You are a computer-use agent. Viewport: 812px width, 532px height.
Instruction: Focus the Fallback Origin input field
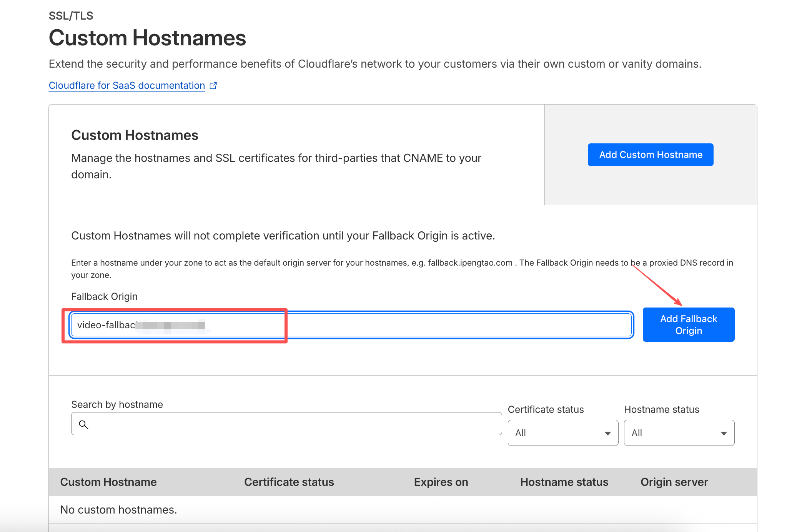pyautogui.click(x=351, y=325)
